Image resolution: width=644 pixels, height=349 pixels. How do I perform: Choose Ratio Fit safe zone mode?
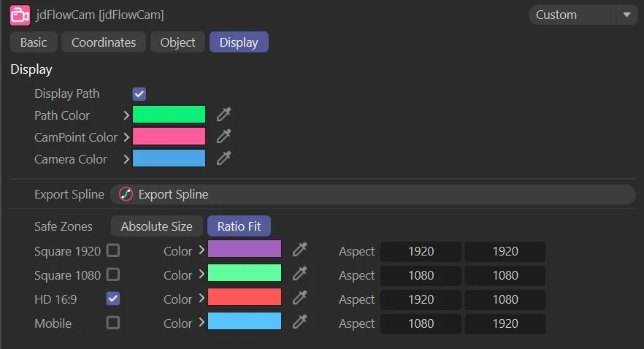tap(239, 226)
